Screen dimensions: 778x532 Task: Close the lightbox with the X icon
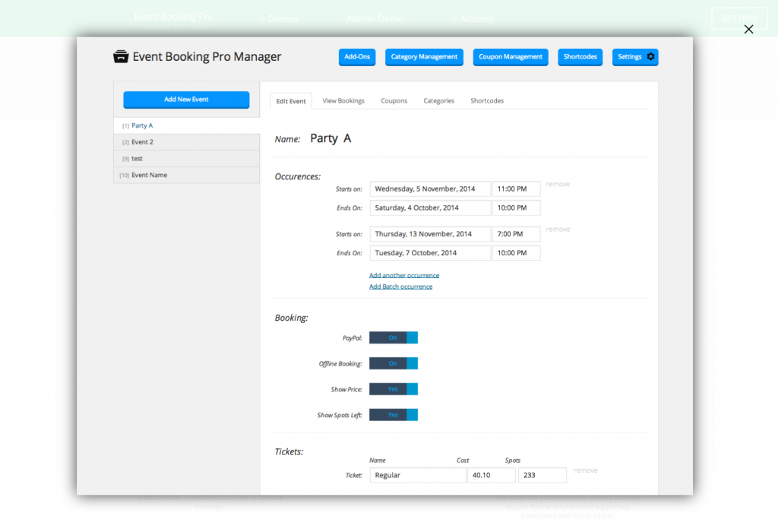click(748, 30)
